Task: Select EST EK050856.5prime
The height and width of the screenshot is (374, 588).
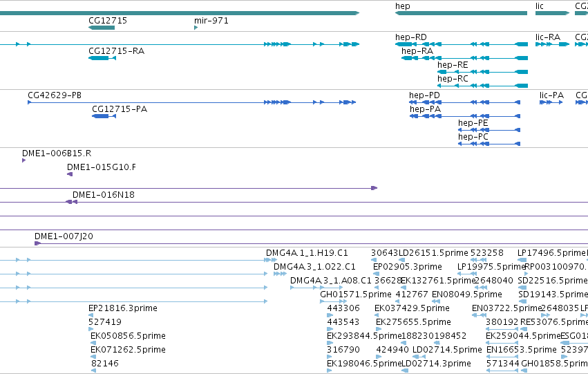Action: pos(128,336)
